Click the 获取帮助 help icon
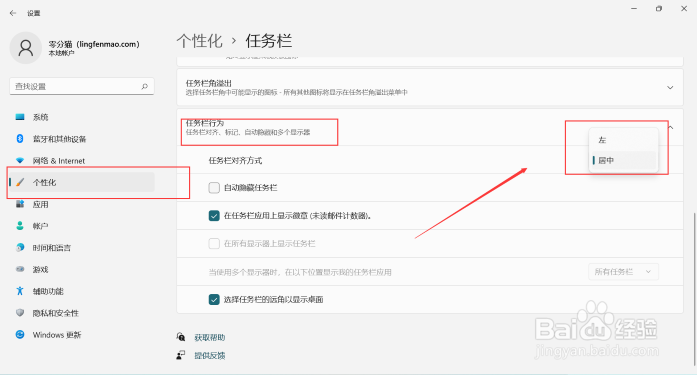Image resolution: width=697 pixels, height=375 pixels. point(181,337)
